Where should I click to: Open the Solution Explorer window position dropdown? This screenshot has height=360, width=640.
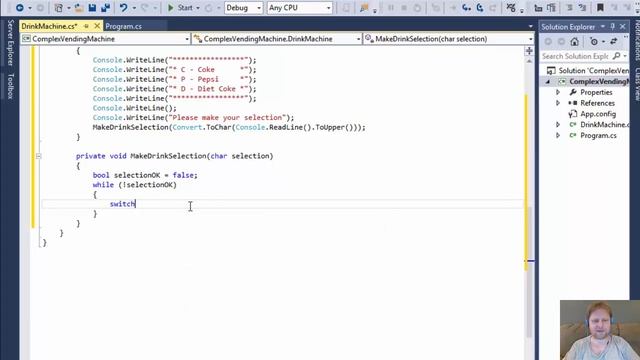(x=602, y=27)
